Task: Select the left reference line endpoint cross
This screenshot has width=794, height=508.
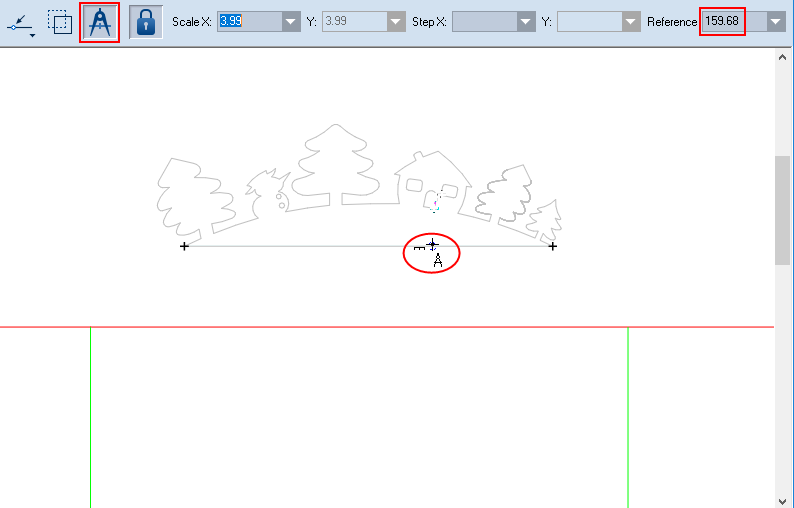Action: point(184,246)
